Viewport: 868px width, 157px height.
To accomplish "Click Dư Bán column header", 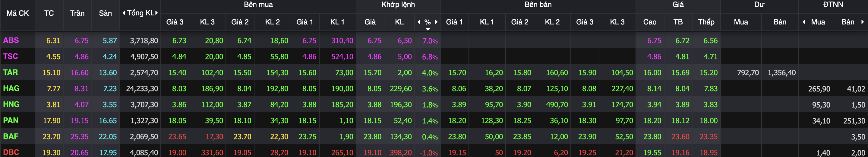I will coord(780,22).
